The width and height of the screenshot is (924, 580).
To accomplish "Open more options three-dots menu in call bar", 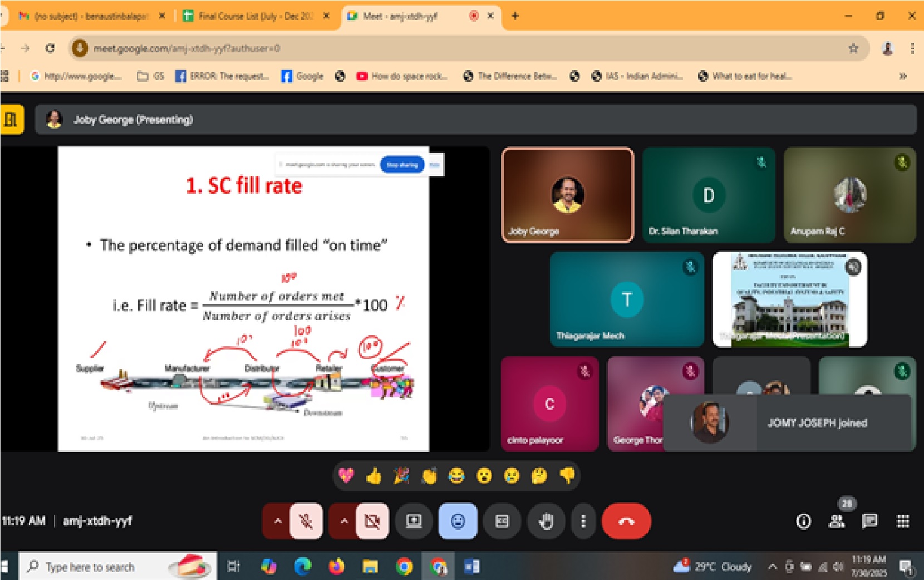I will 583,521.
